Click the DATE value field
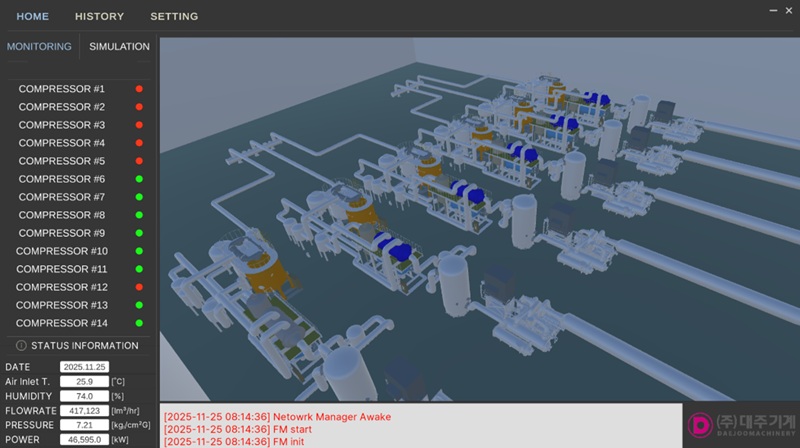Viewport: 800px width, 448px height. point(84,367)
